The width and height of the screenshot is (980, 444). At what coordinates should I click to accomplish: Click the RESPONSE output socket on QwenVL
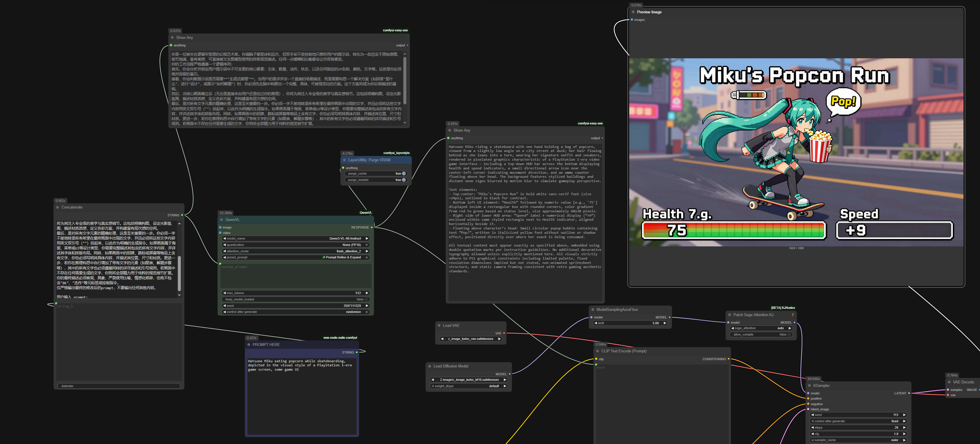[x=372, y=227]
